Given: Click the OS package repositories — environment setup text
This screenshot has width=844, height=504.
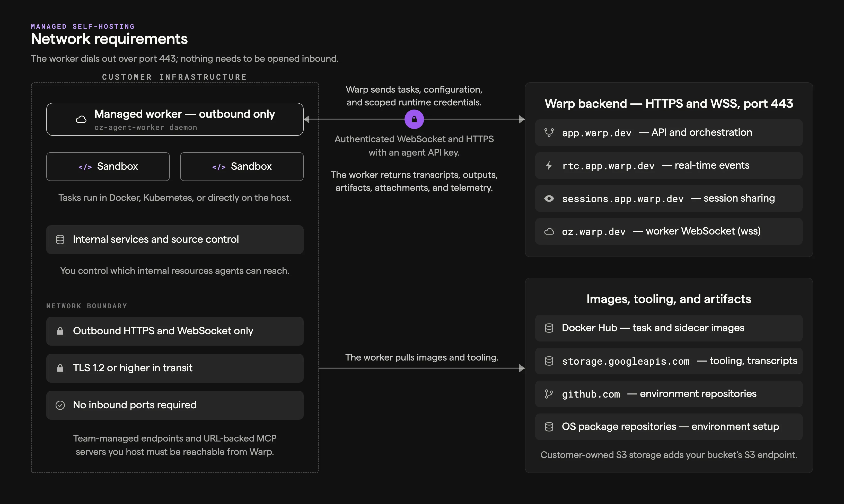Looking at the screenshot, I should pyautogui.click(x=670, y=427).
